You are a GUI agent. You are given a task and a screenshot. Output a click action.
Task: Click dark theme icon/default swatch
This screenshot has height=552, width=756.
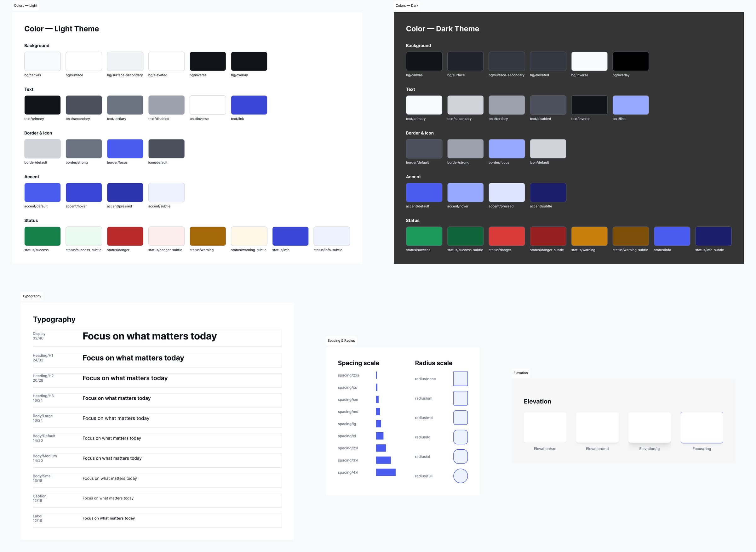pyautogui.click(x=548, y=149)
